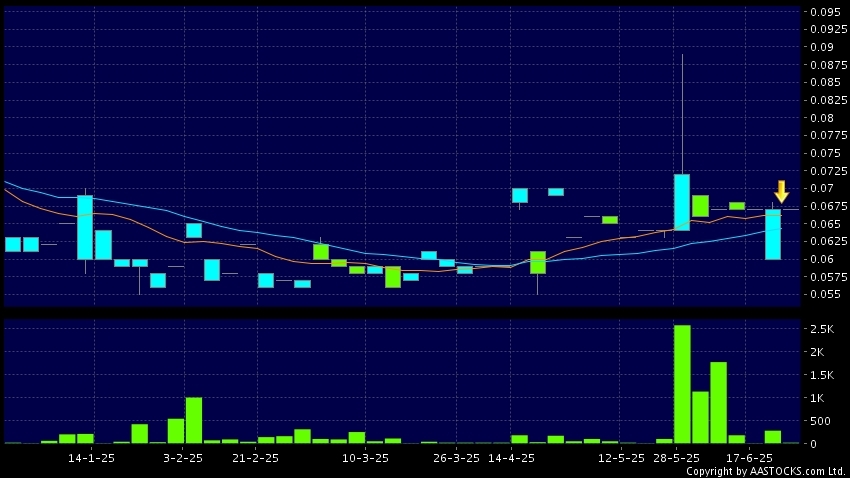Image resolution: width=850 pixels, height=478 pixels.
Task: Click the 0.0625 price axis label
Action: click(828, 241)
